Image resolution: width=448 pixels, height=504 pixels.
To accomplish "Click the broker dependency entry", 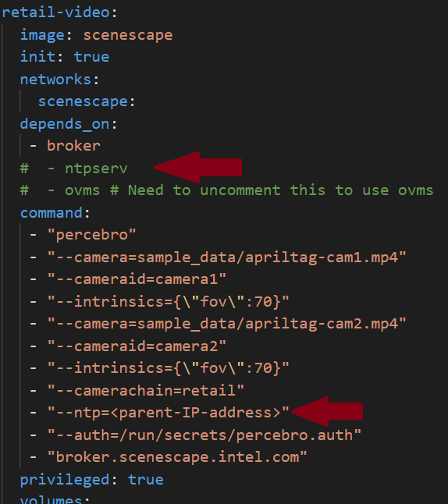I will pyautogui.click(x=73, y=146).
